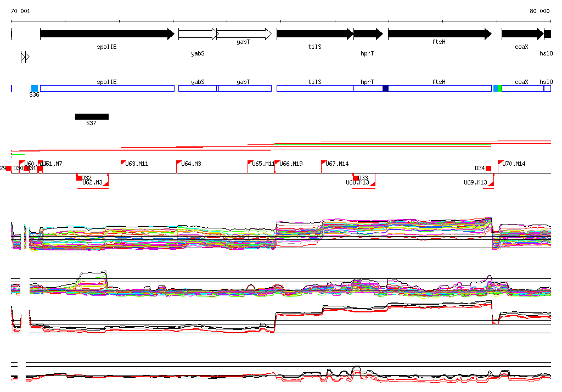Select the black coaX gene arrow
Viewport: 562px width, 392px height.
(x=522, y=34)
